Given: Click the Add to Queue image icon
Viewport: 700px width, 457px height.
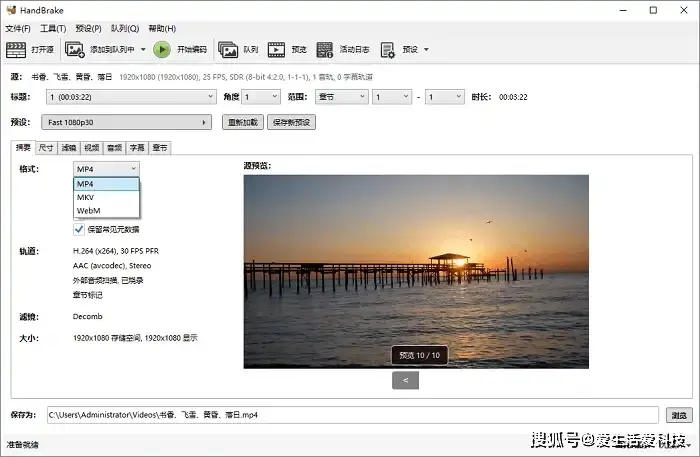Looking at the screenshot, I should [75, 50].
